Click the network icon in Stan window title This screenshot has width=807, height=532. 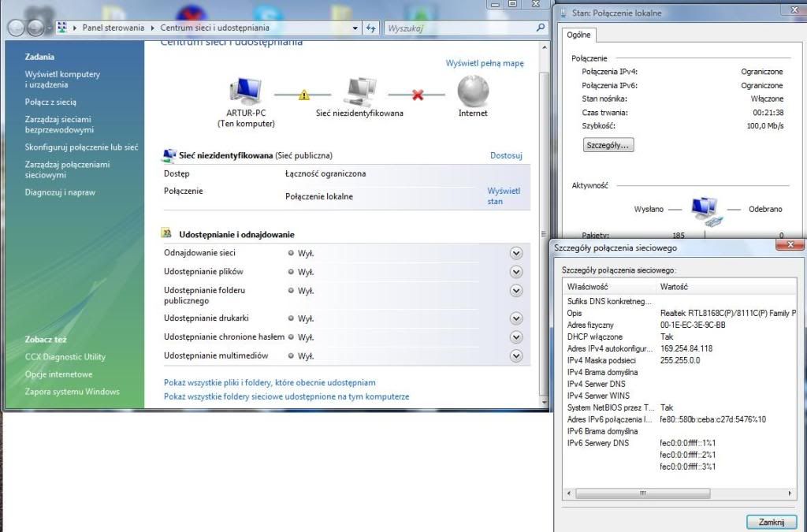(x=563, y=13)
